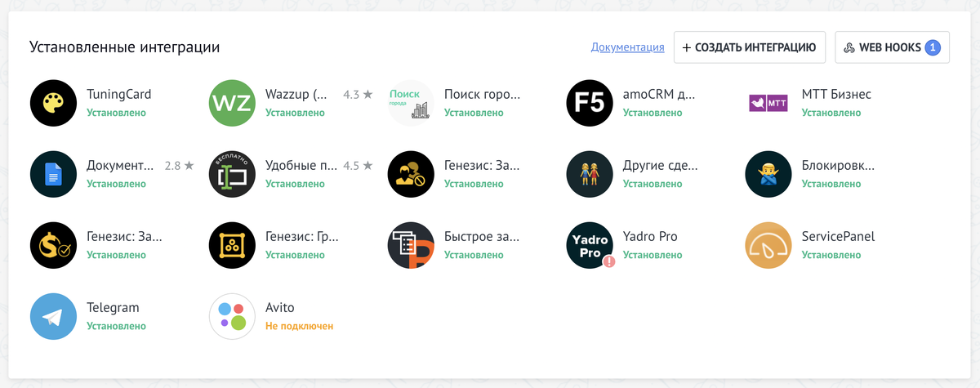This screenshot has height=388, width=980.
Task: Open the Avito colored dots icon
Action: [232, 316]
